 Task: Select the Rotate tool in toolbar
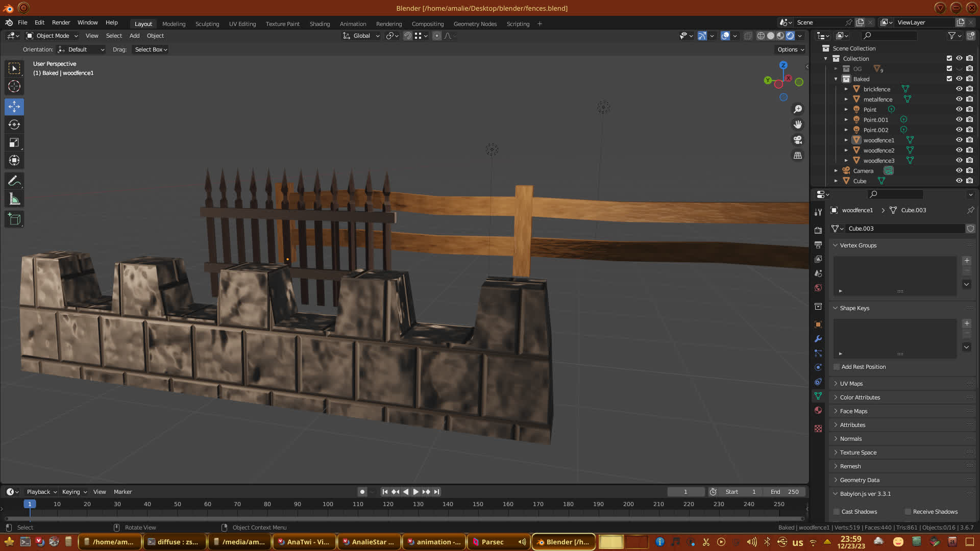(14, 124)
